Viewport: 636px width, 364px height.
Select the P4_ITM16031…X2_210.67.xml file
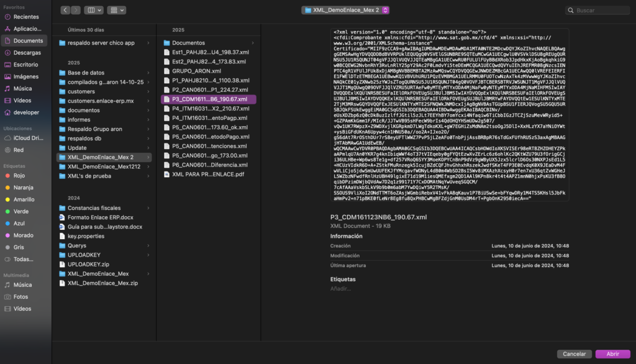(209, 109)
